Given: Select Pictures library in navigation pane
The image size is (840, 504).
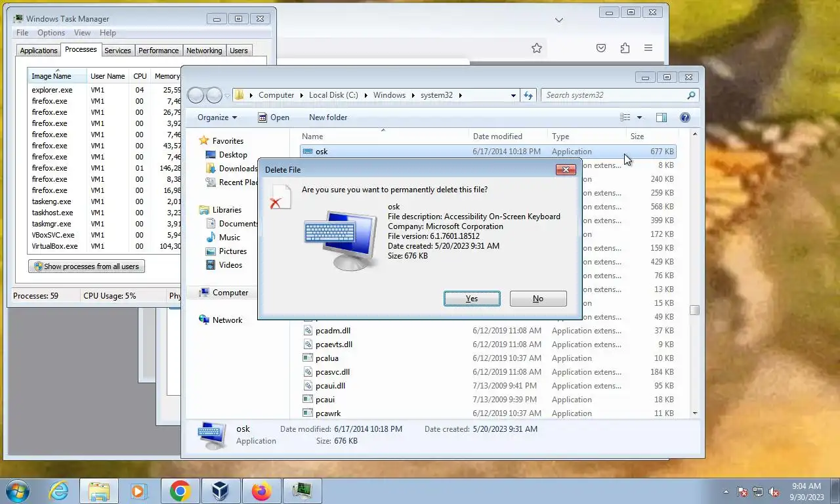Looking at the screenshot, I should [232, 251].
